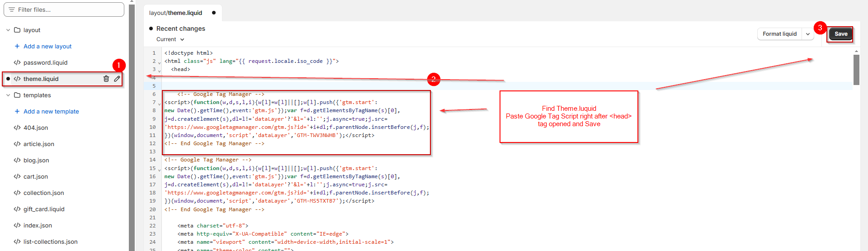Click the Save button

tap(841, 34)
